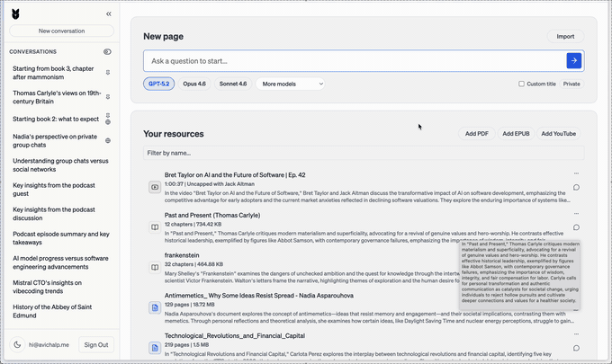Click the video icon beside Bret Taylor resource
This screenshot has height=364, width=612.
coord(155,187)
